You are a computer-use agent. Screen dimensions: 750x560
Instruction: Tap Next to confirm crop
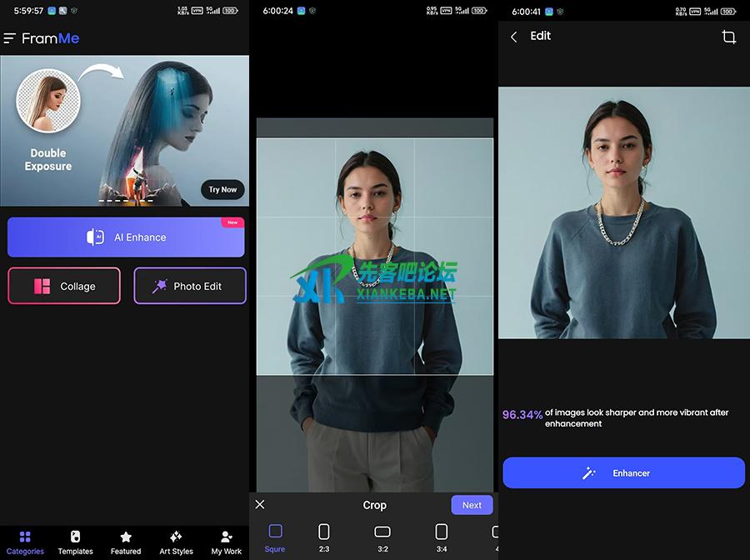click(472, 505)
